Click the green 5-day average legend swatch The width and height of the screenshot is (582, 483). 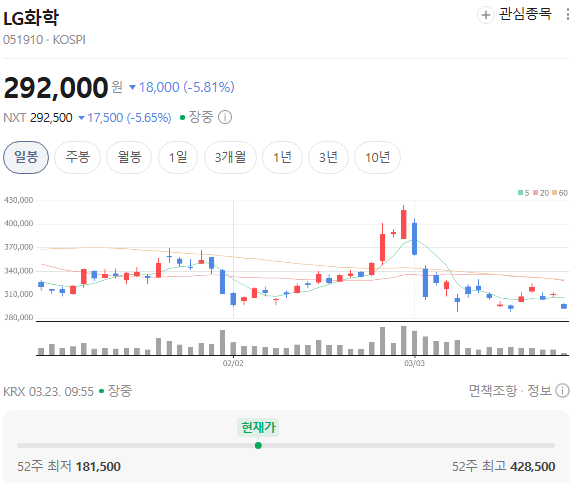[521, 193]
